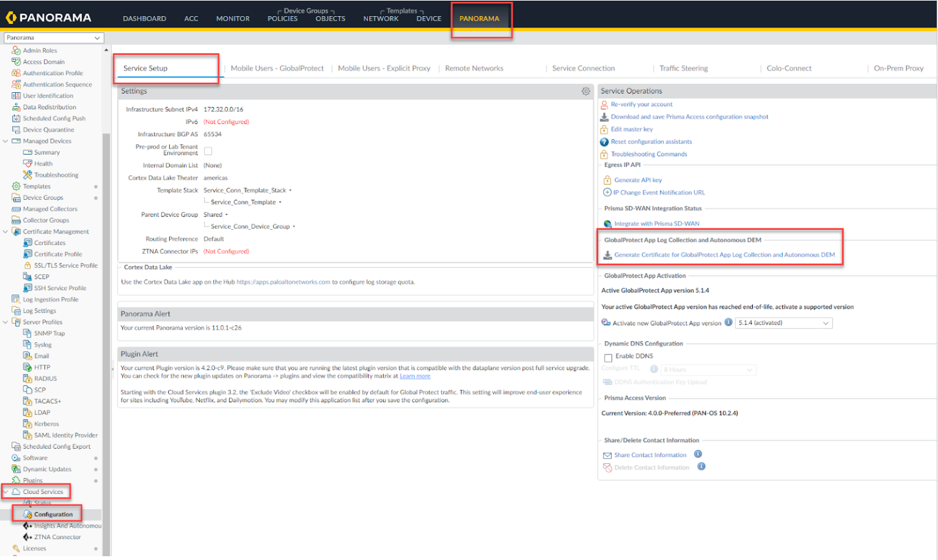This screenshot has height=560, width=938.
Task: Click the Re-verify your account icon
Action: [605, 104]
